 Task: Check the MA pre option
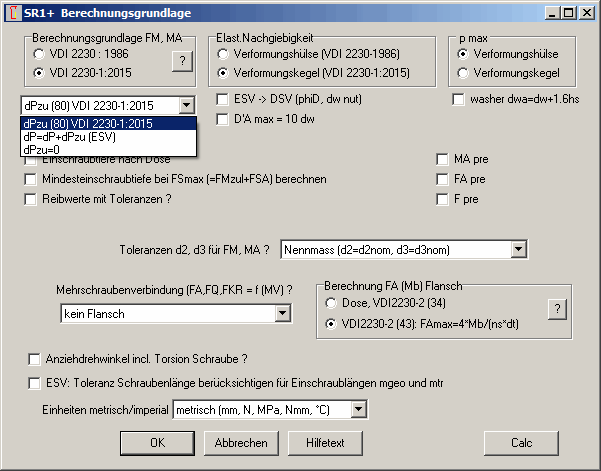pyautogui.click(x=443, y=159)
